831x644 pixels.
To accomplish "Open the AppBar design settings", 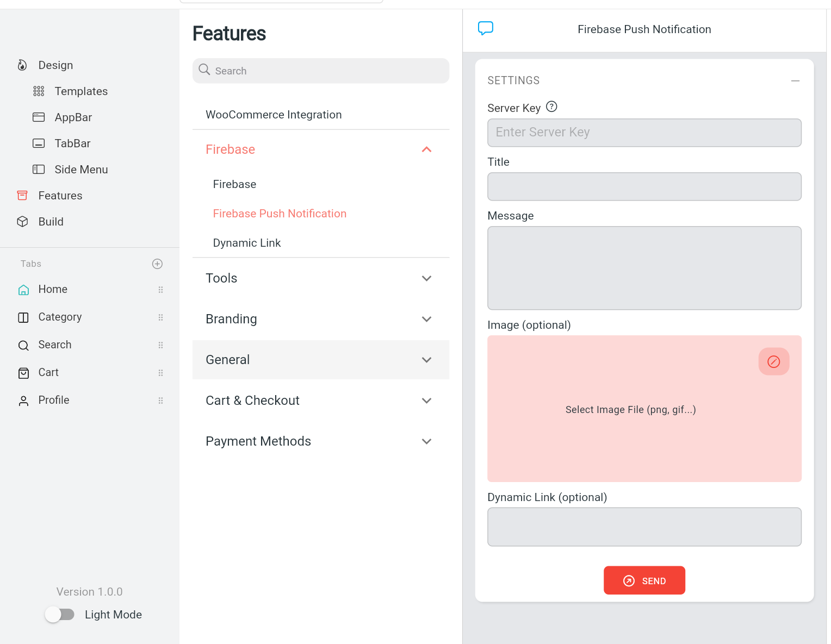I will pos(73,117).
